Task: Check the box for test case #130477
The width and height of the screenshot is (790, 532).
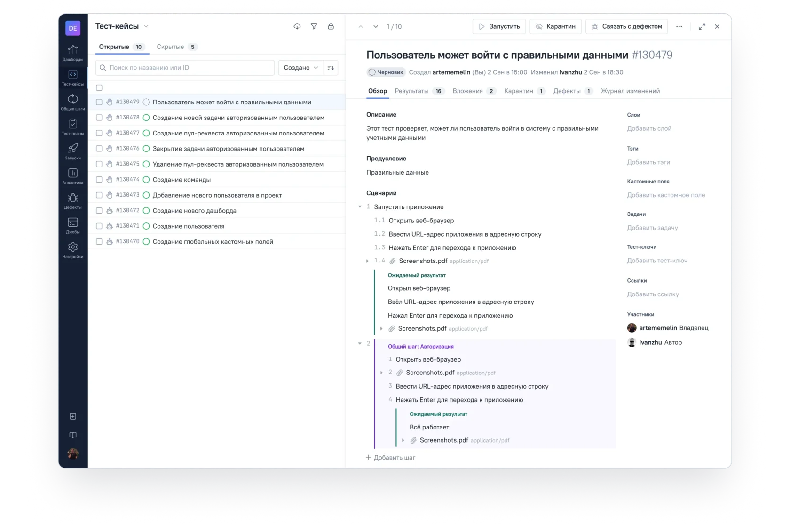Action: pyautogui.click(x=99, y=133)
